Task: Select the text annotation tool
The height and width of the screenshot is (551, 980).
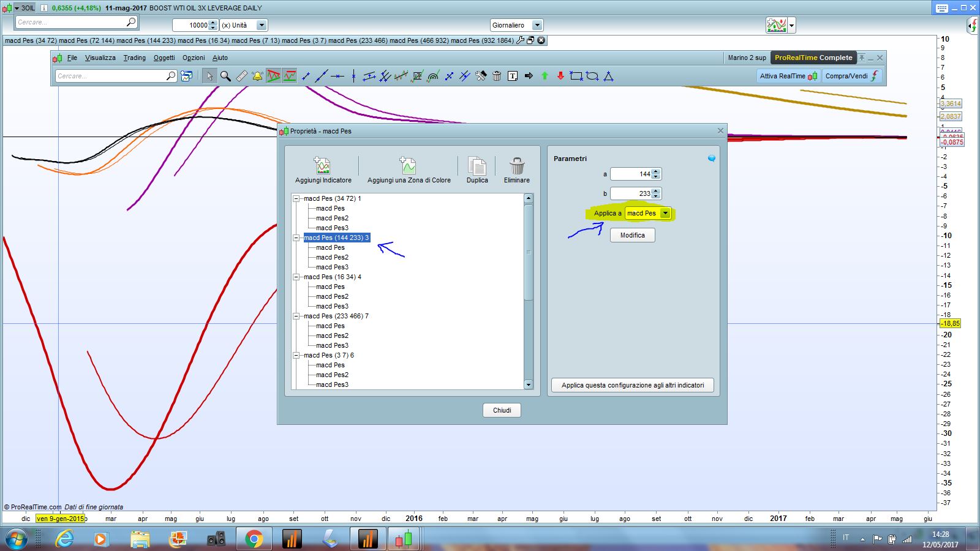Action: 513,76
